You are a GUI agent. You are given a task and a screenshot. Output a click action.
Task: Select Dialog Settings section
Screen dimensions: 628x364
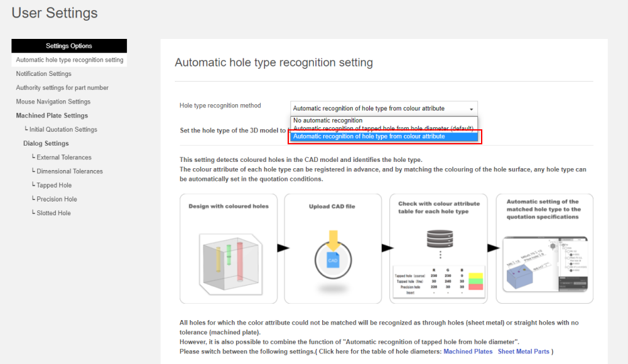coord(46,143)
